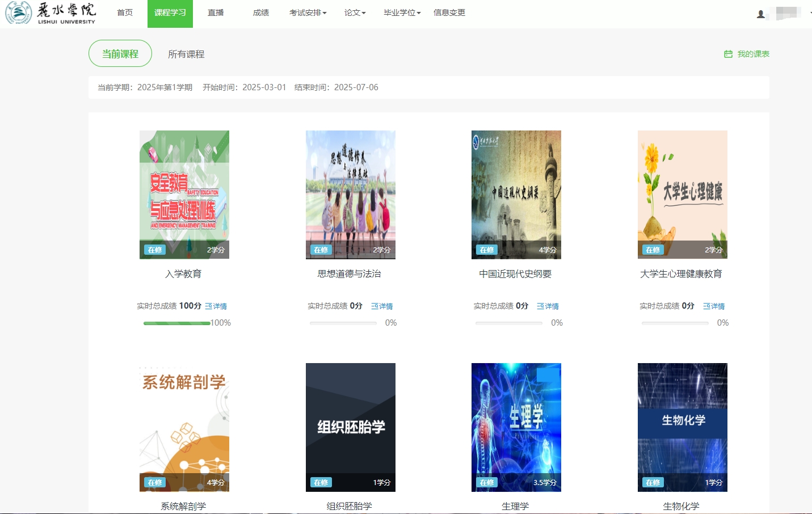
Task: Open the 信息变更 page link
Action: pos(449,13)
